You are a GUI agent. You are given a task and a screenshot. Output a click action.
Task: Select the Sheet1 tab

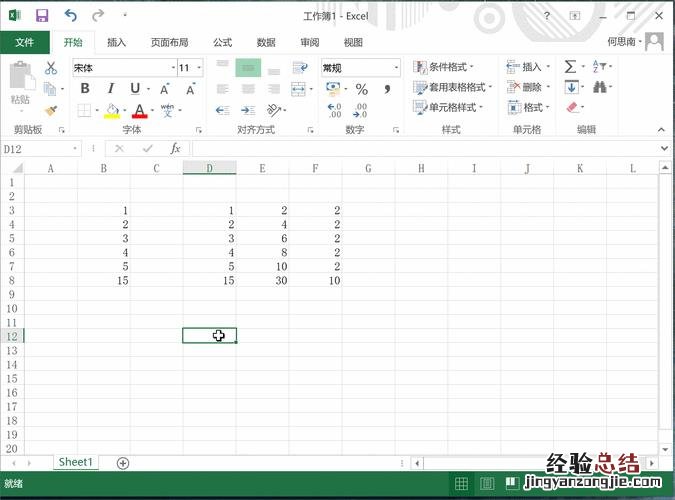(76, 462)
